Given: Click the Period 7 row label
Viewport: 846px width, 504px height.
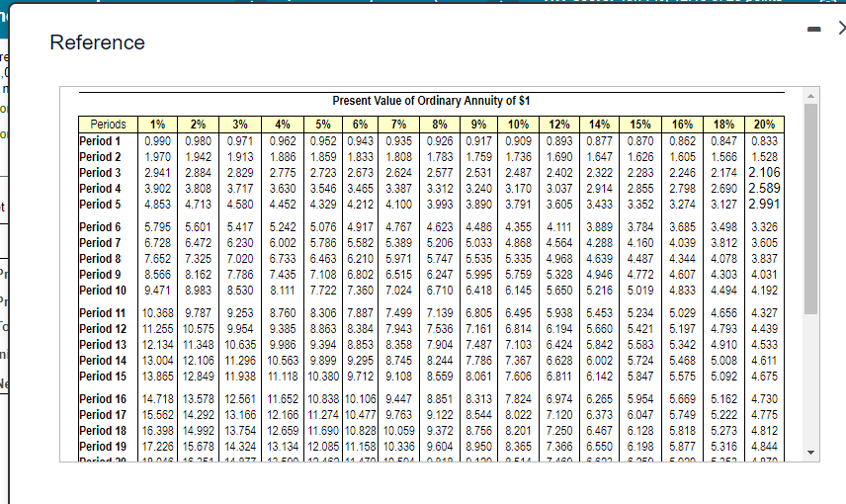Looking at the screenshot, I should tap(100, 242).
